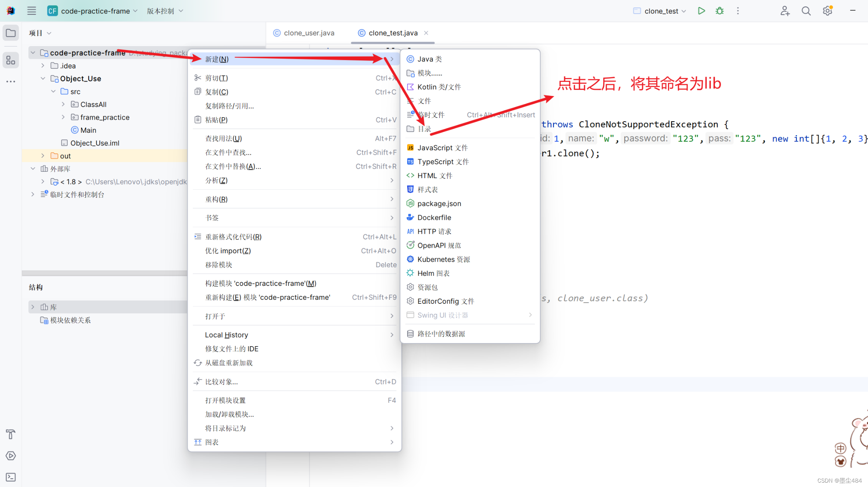Open the Search Everywhere magnifier icon
Image resolution: width=868 pixels, height=487 pixels.
coord(806,11)
